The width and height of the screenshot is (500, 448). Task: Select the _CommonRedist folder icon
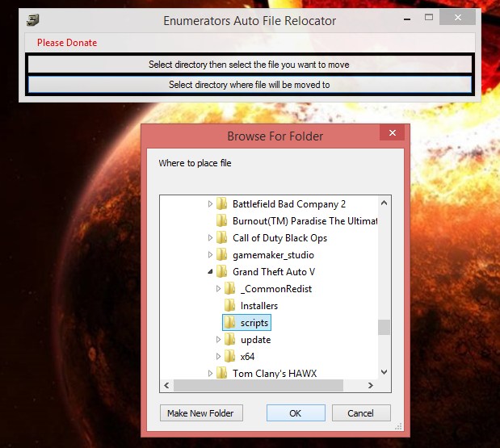click(x=230, y=289)
